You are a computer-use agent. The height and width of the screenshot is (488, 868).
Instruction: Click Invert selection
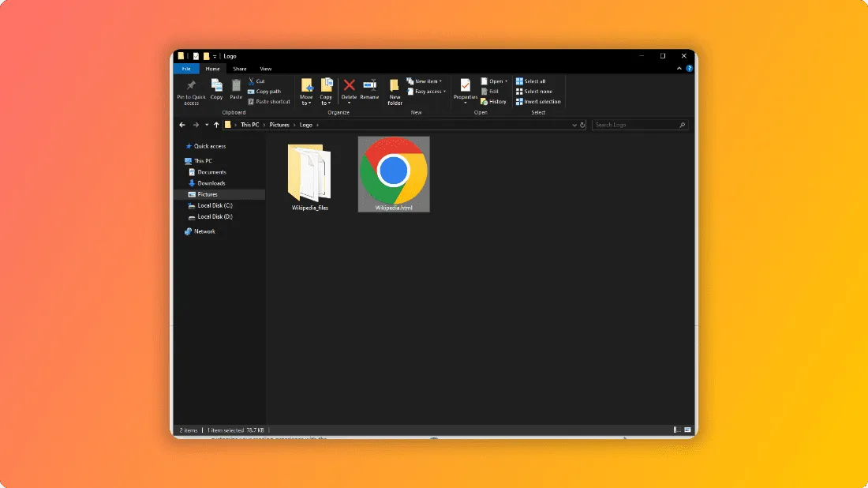538,101
